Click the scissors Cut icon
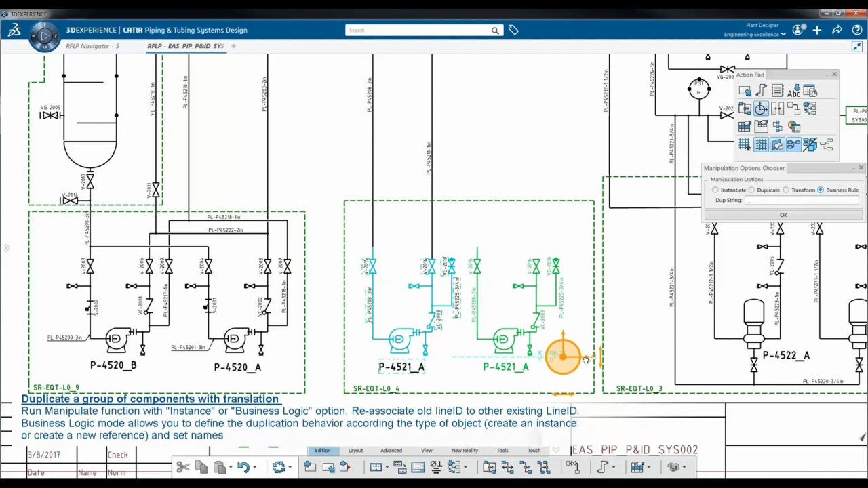The width and height of the screenshot is (868, 488). point(183,467)
